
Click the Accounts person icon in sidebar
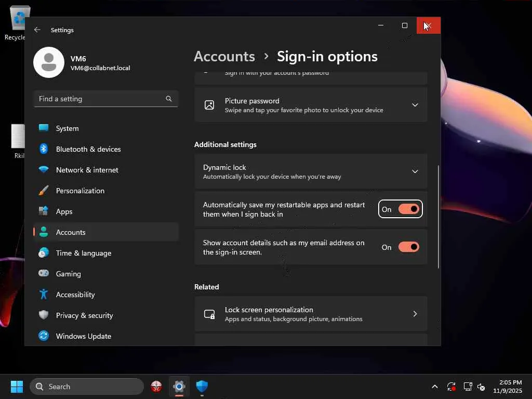(x=44, y=232)
